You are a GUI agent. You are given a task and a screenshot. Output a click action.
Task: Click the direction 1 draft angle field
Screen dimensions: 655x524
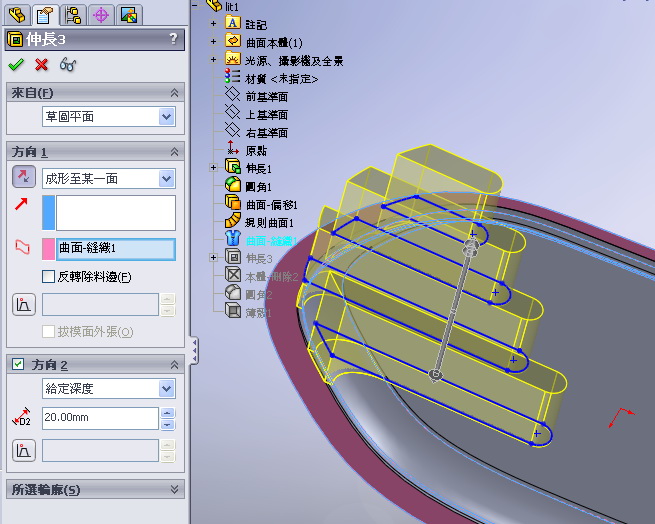pos(100,304)
